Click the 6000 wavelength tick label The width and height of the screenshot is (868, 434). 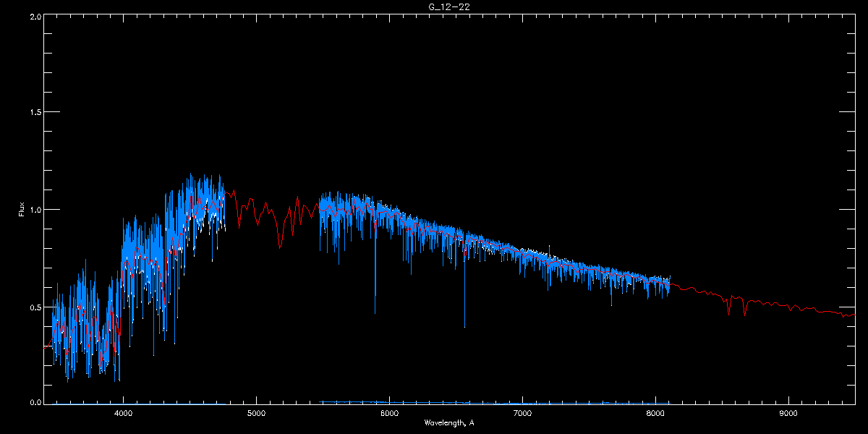point(389,414)
